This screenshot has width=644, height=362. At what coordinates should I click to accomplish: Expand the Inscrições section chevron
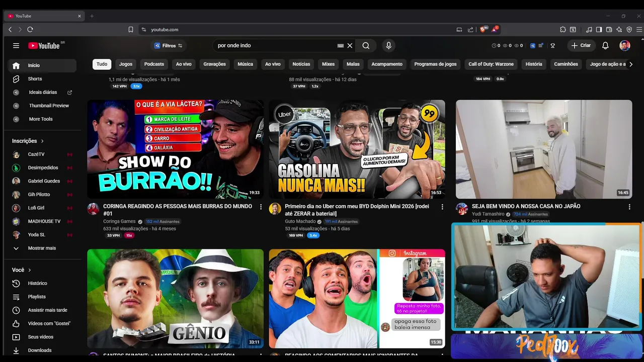pyautogui.click(x=42, y=141)
